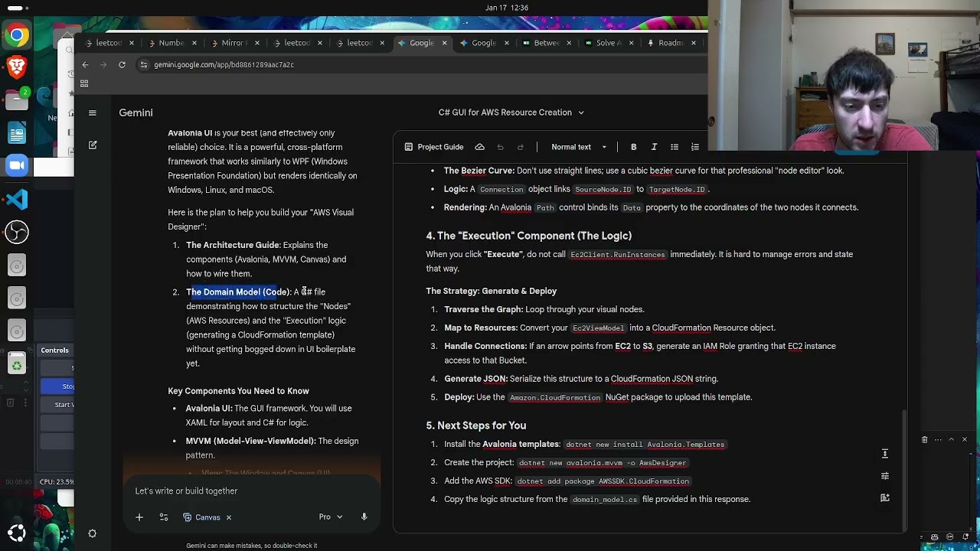This screenshot has height=551, width=980.
Task: Open LibreOffice Writer from the dock
Action: pyautogui.click(x=17, y=133)
